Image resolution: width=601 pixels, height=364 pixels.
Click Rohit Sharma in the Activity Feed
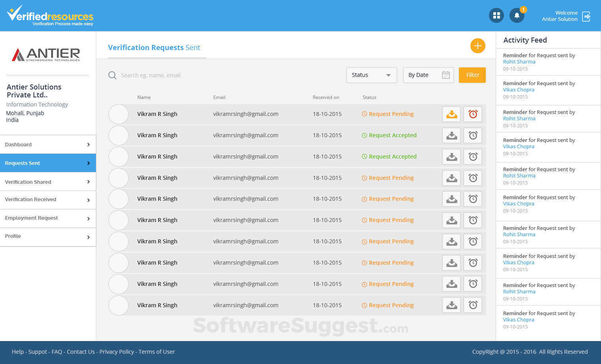click(519, 62)
